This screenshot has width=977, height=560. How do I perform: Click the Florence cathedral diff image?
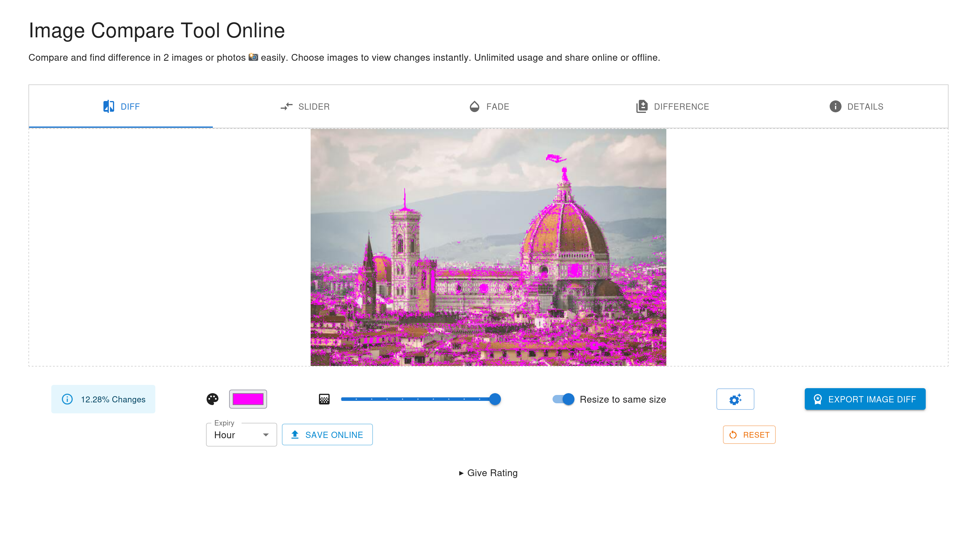point(488,247)
